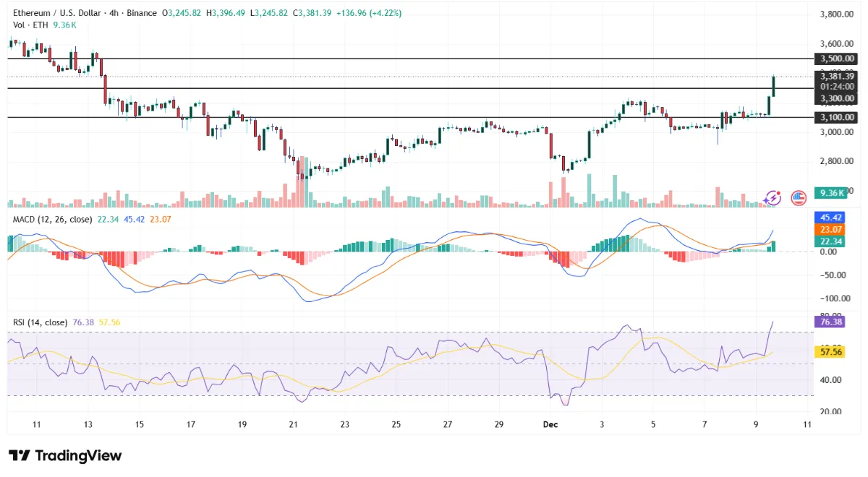868x477 pixels.
Task: Select the Vol · ETH indicator legend
Action: [30, 25]
